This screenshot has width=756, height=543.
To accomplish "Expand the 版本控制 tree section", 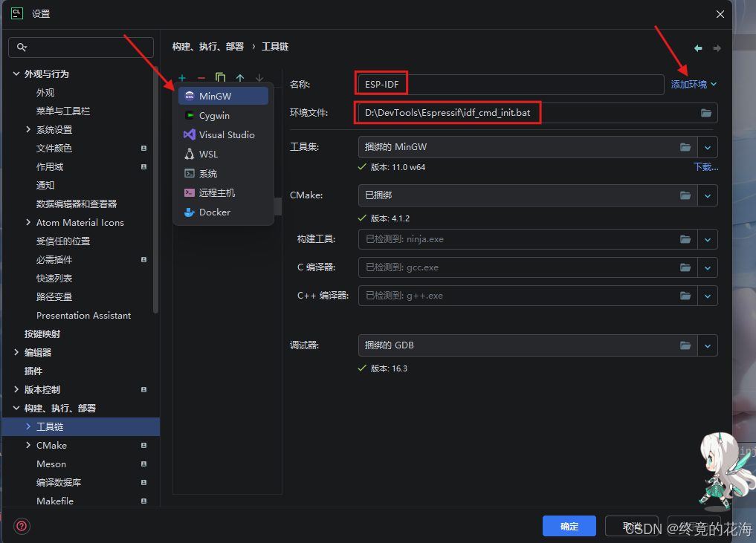I will click(x=16, y=389).
